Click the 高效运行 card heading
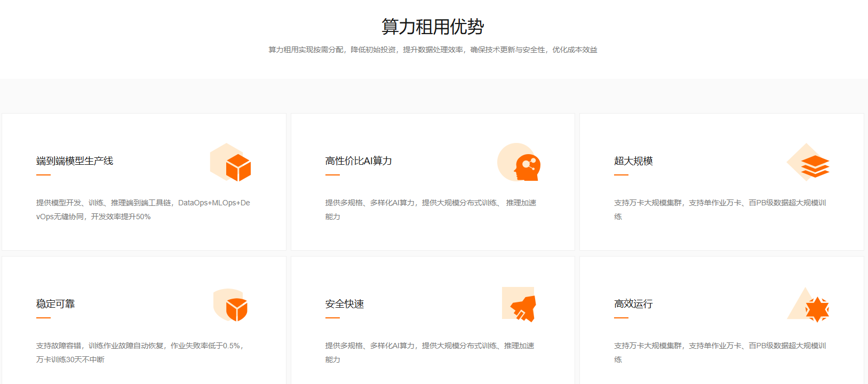 pos(633,304)
